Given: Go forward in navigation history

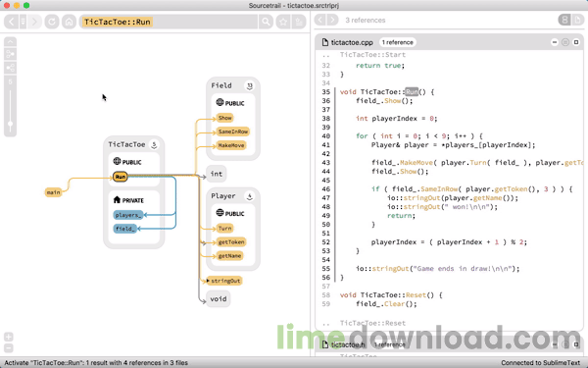Looking at the screenshot, I should pos(34,22).
